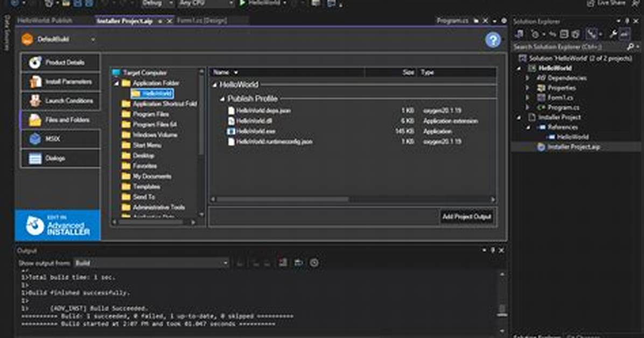The height and width of the screenshot is (338, 644).
Task: Select the Target Computer node
Action: coord(144,73)
